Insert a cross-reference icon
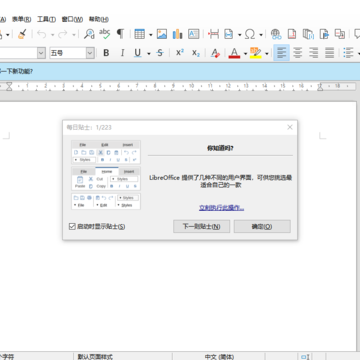This screenshot has height=360, width=360. coord(340,34)
